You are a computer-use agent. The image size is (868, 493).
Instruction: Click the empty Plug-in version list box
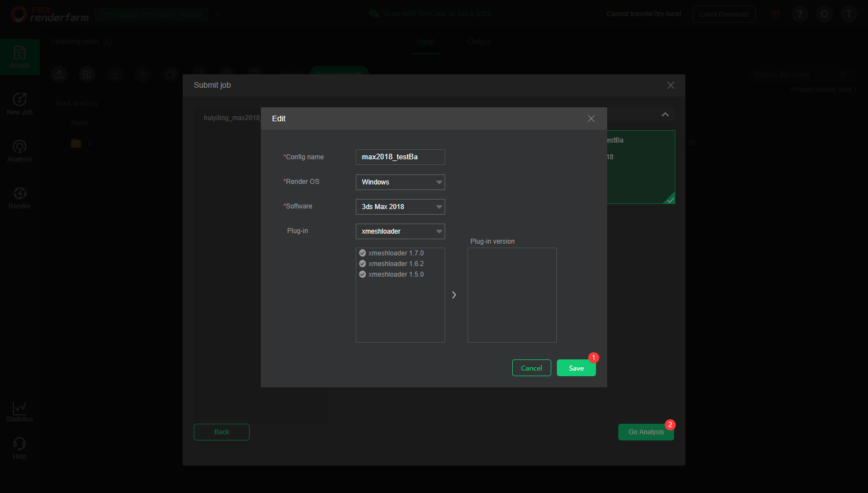pos(512,295)
